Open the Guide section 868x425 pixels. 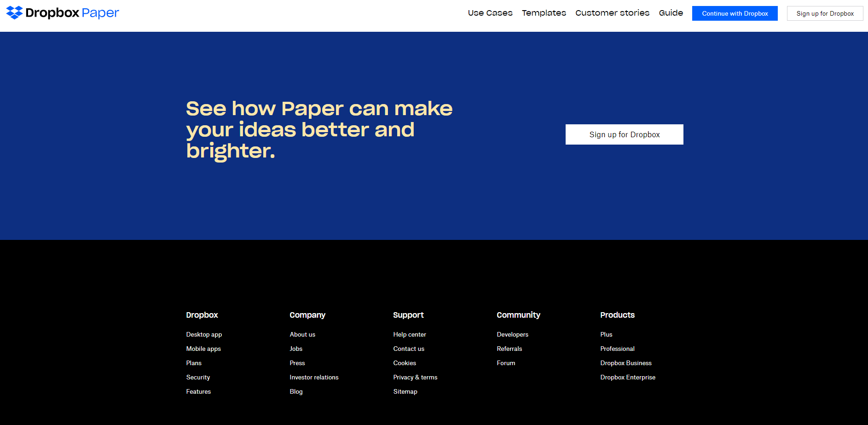[x=671, y=13]
